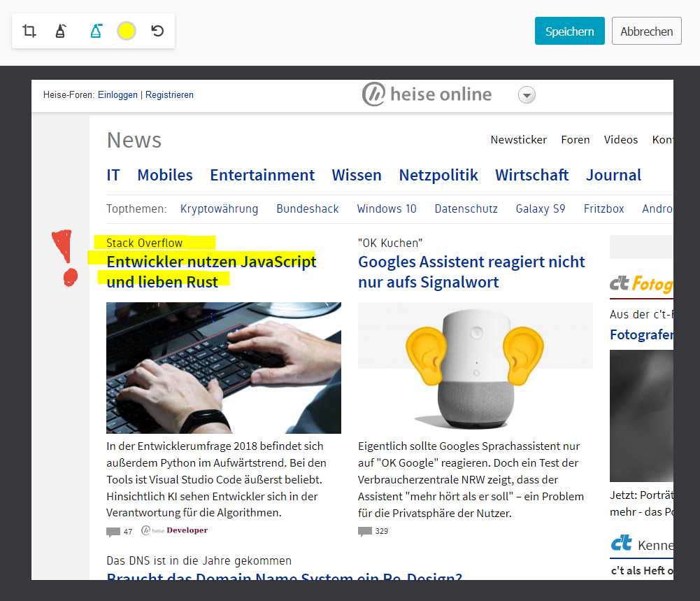The image size is (700, 601).
Task: Click the Stack Overflow kicker text
Action: [x=144, y=243]
